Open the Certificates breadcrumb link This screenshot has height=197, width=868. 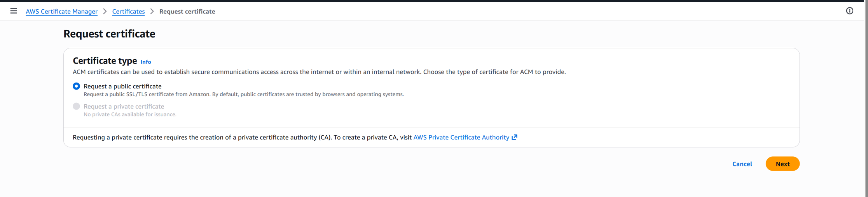[128, 11]
